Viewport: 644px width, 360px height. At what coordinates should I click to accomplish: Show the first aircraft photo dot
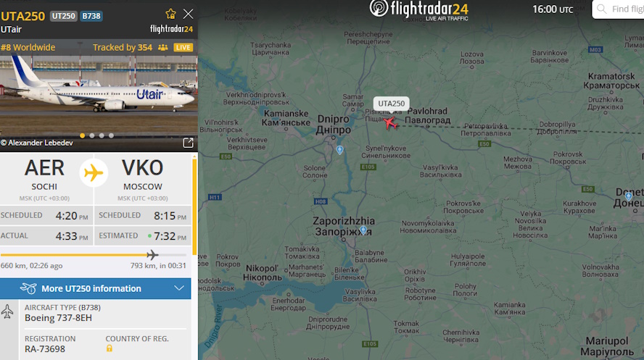(x=82, y=135)
